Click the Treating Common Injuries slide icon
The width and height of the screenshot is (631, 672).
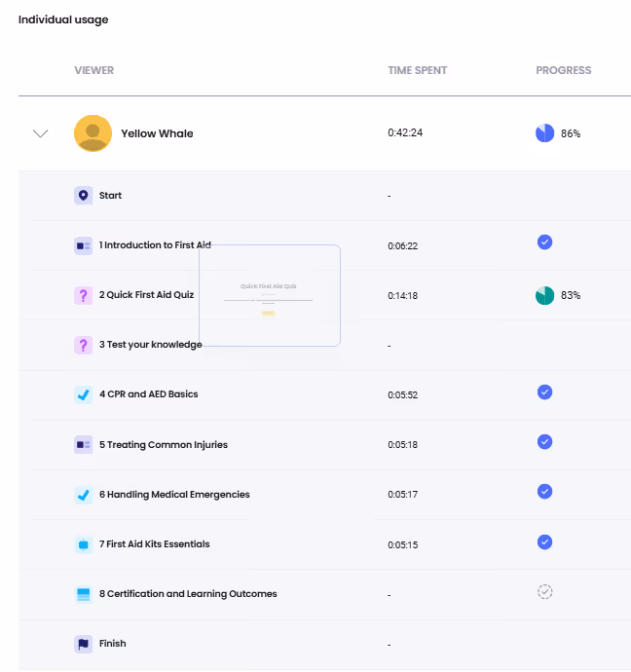click(83, 444)
